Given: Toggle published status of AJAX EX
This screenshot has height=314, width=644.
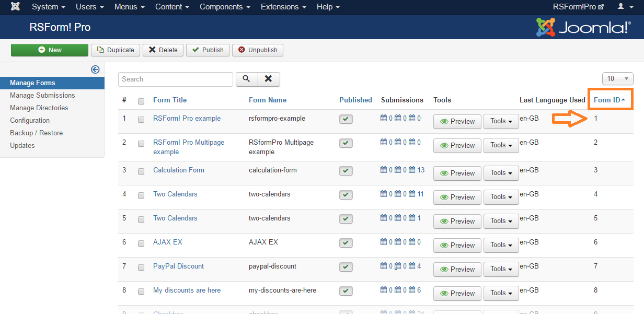Looking at the screenshot, I should [x=346, y=243].
